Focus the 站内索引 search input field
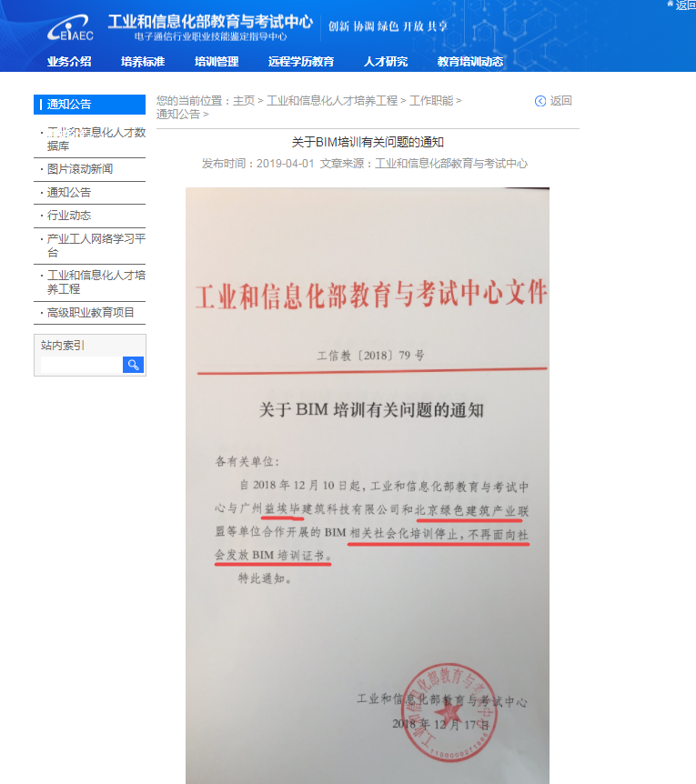This screenshot has width=696, height=784. click(81, 365)
